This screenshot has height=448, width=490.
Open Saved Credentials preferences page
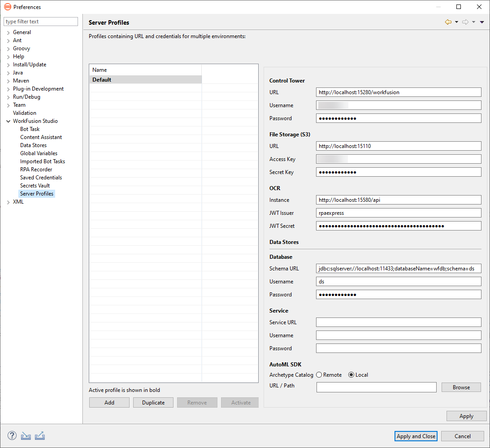pos(41,178)
